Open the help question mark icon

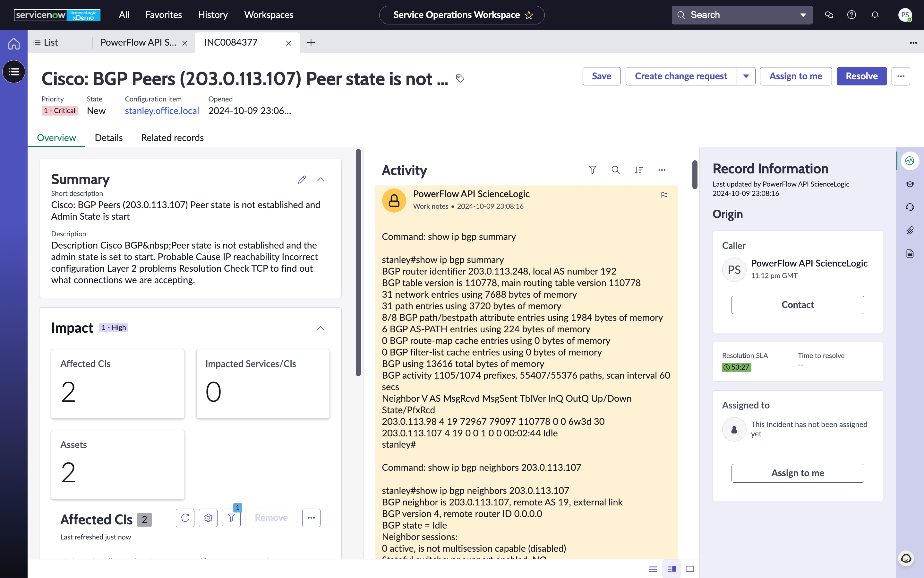point(851,15)
